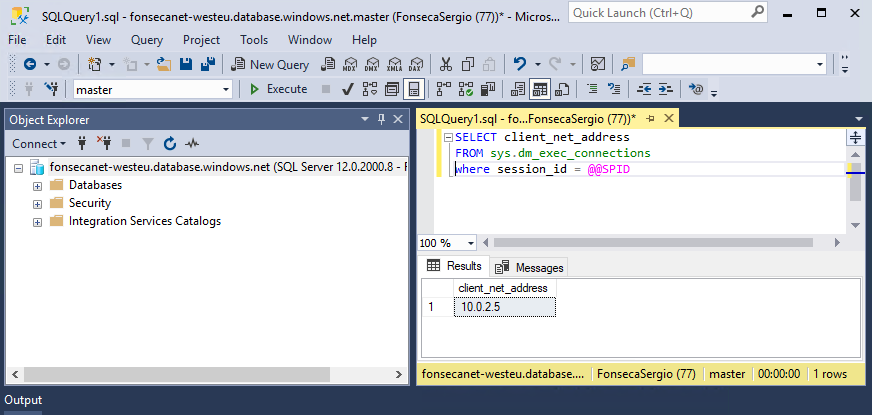872x415 pixels.
Task: Toggle the pin on SQLQuery1.sql tab
Action: (x=651, y=118)
